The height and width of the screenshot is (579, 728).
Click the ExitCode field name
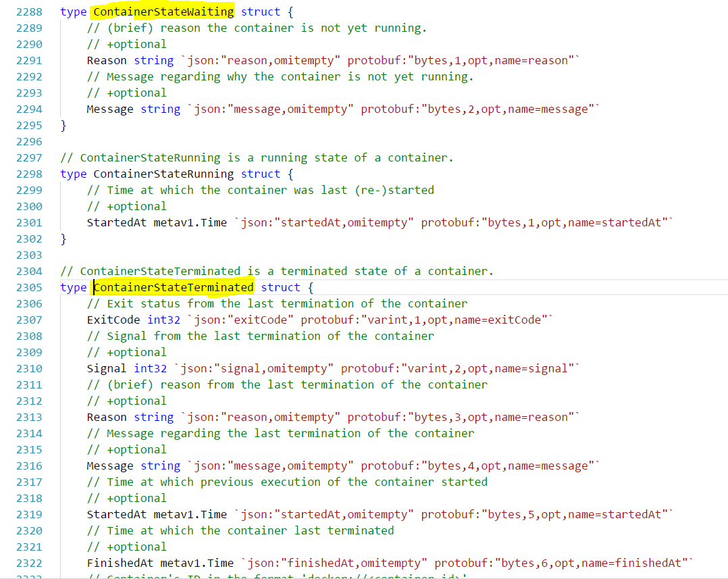(x=113, y=320)
